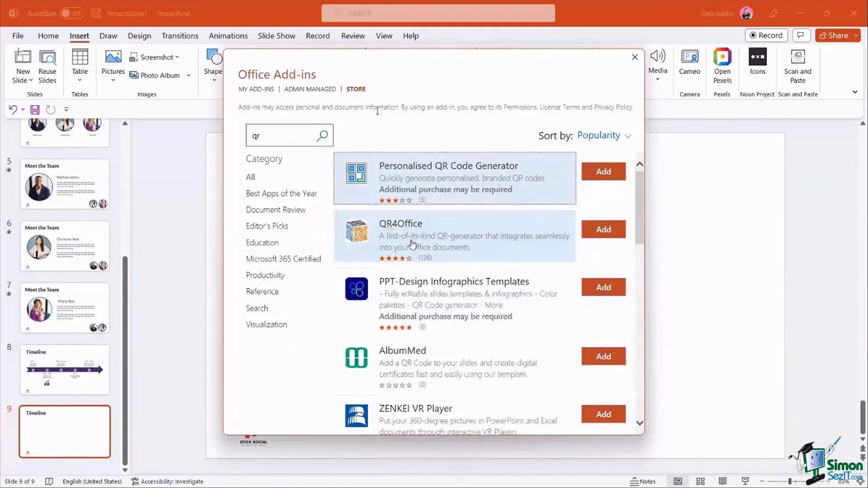Close the Office Add-ins dialog

click(x=635, y=57)
